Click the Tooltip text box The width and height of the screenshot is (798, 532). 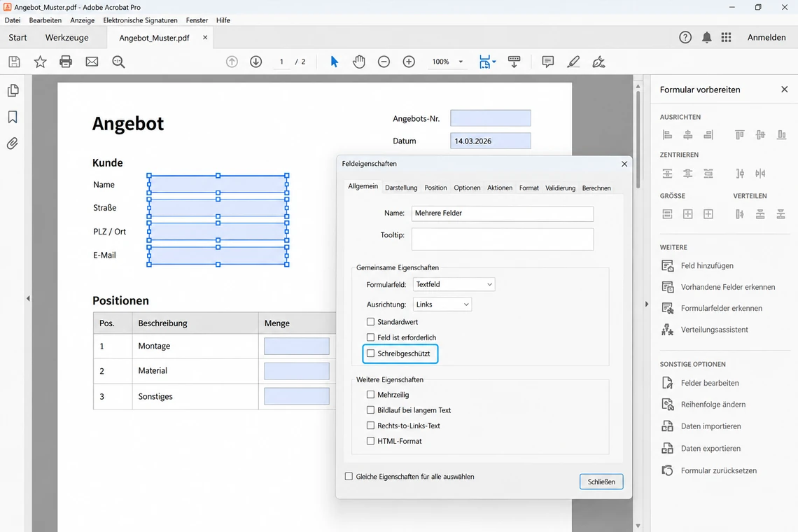[503, 239]
